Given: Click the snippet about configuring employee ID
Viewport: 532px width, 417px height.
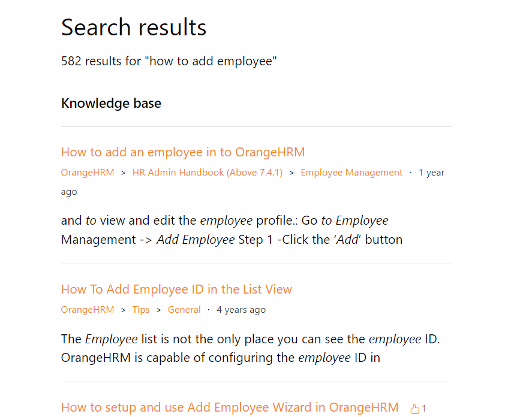Looking at the screenshot, I should [250, 348].
